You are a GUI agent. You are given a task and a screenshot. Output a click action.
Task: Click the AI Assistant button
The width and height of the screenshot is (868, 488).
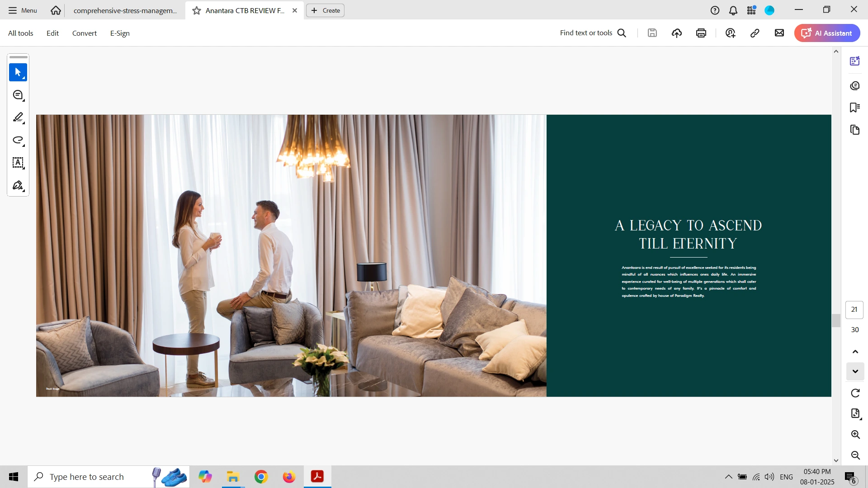tap(827, 33)
